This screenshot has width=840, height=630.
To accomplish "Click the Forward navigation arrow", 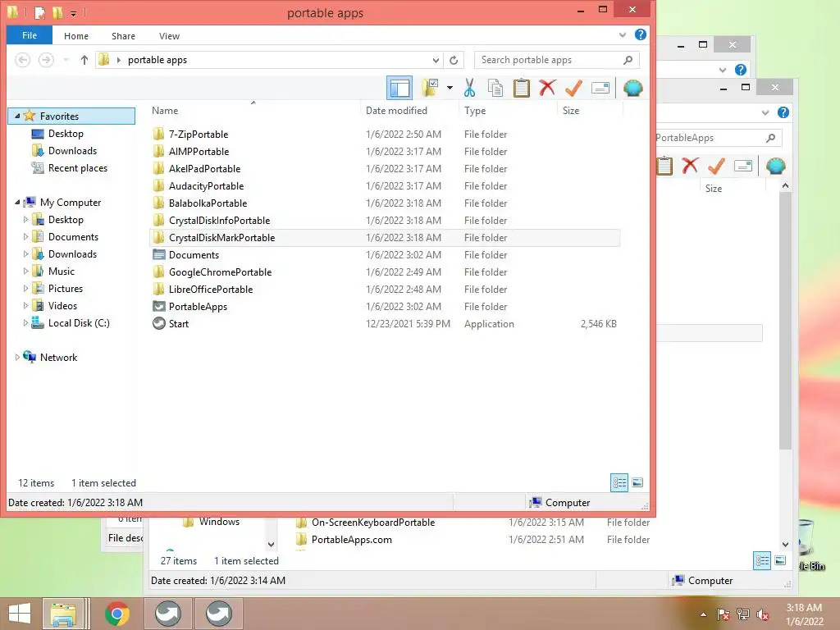I will click(x=46, y=60).
